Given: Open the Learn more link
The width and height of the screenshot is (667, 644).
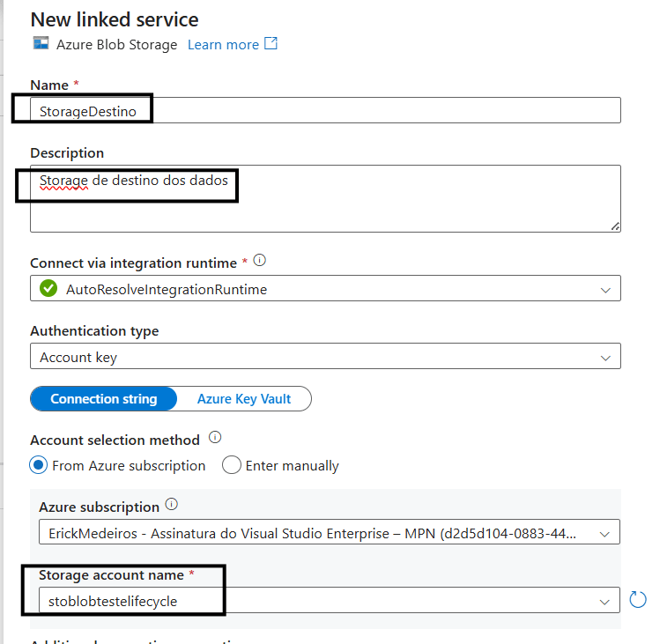Looking at the screenshot, I should [223, 44].
